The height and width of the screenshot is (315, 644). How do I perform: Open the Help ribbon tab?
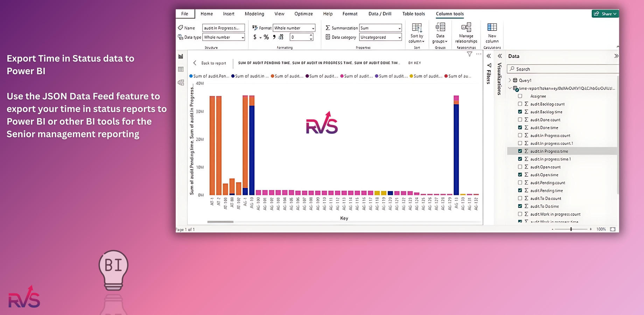coord(328,14)
